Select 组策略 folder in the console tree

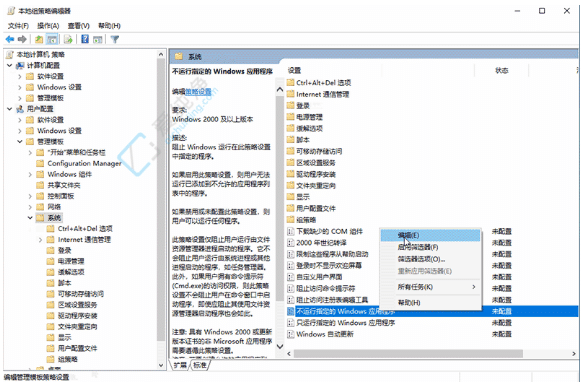[68, 359]
